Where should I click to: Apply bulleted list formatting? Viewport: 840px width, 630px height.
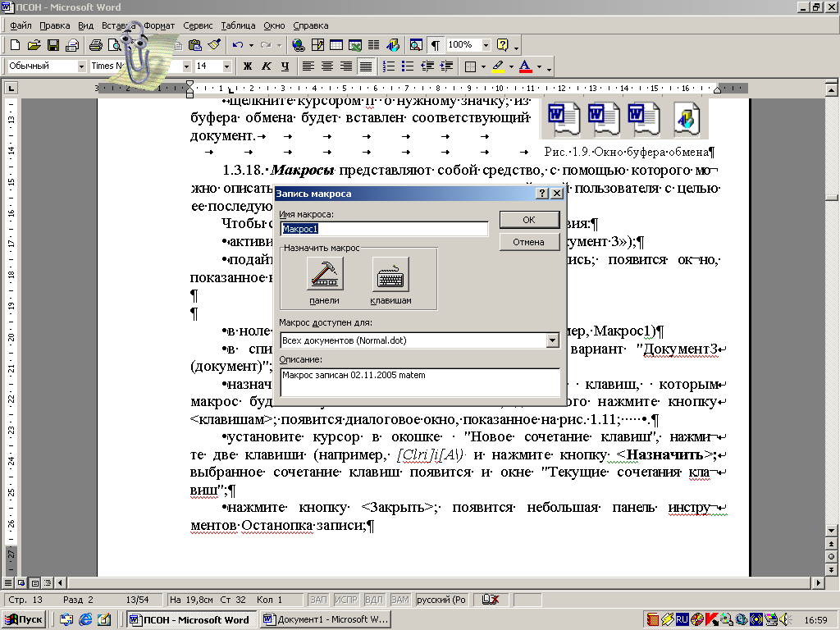click(x=408, y=66)
